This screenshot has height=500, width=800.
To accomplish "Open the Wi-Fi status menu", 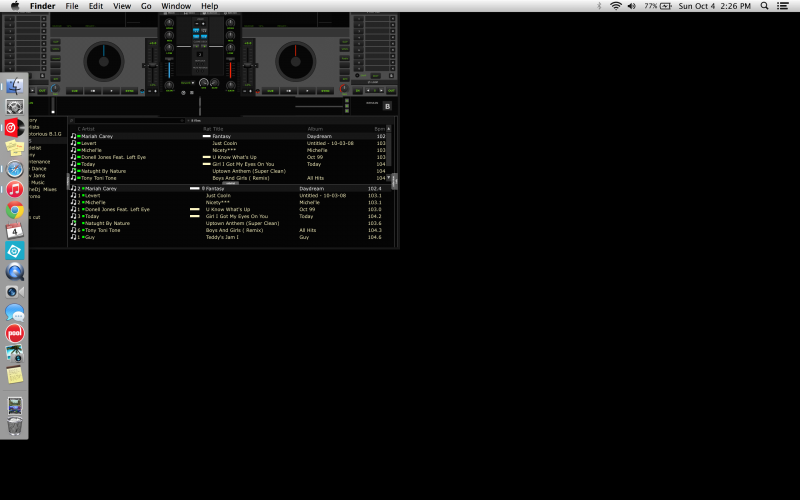I will (x=615, y=6).
